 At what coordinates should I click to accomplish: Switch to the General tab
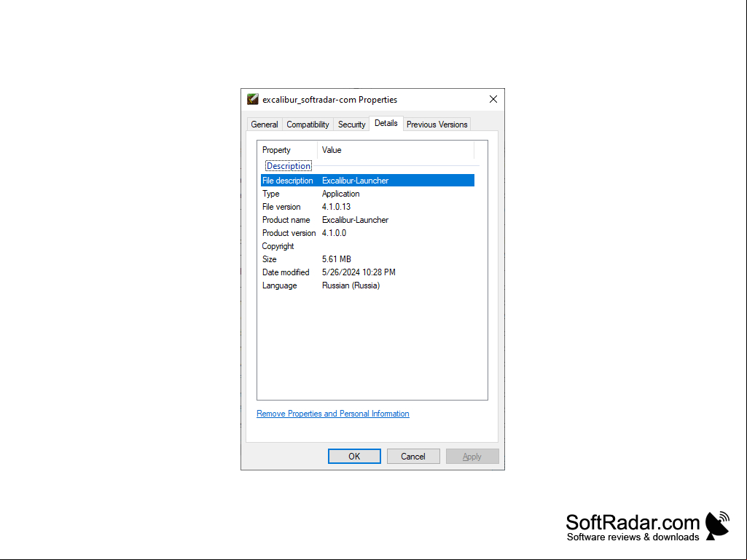point(265,125)
